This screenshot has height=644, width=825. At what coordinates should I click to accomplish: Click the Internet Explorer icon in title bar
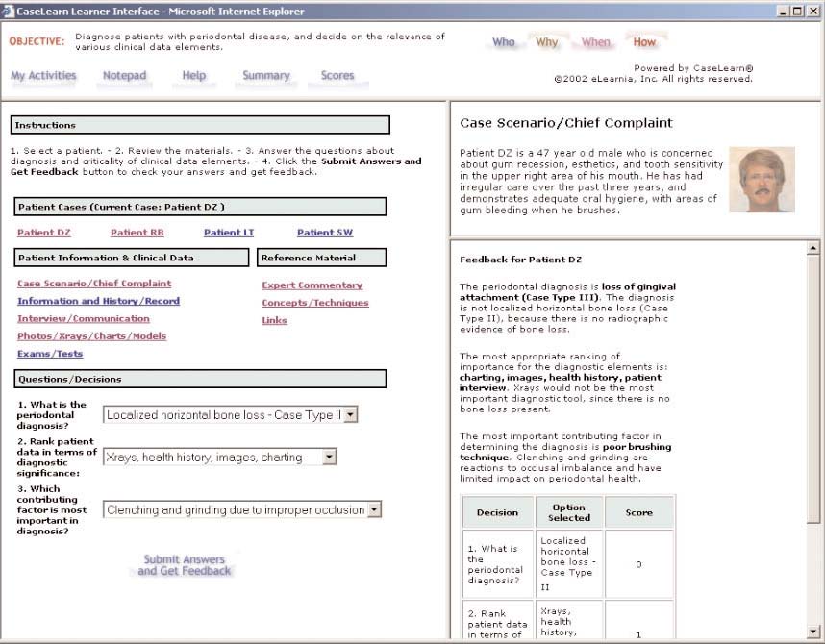tap(10, 12)
